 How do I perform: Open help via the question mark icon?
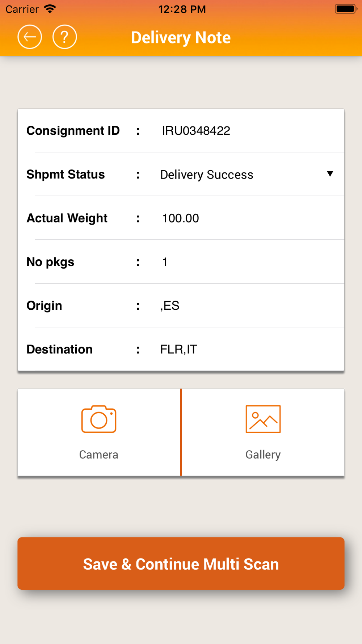64,37
